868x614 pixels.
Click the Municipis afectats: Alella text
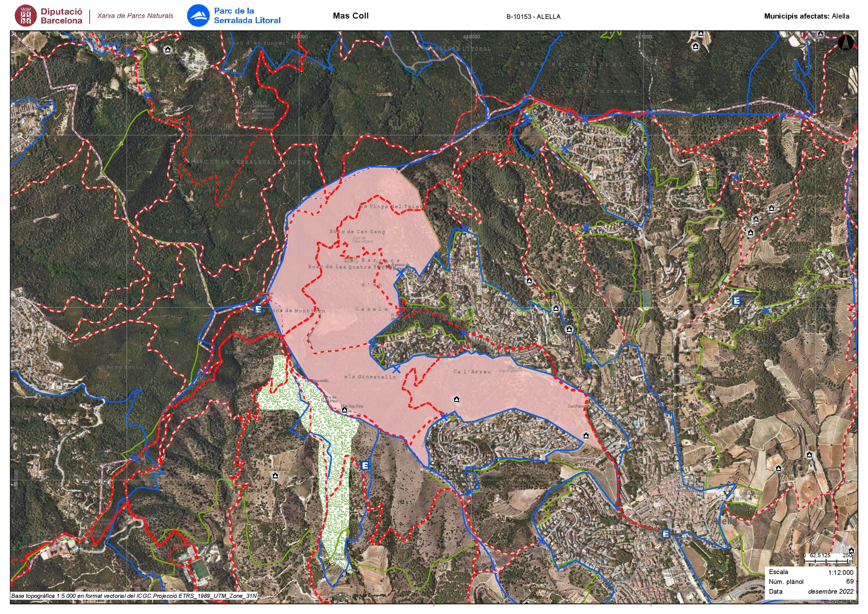[806, 16]
